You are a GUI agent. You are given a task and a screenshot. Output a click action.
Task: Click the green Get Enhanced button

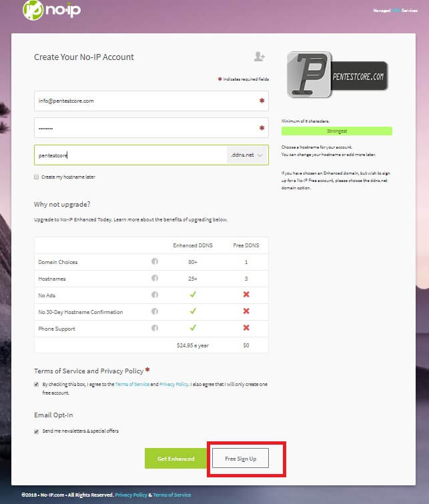click(176, 459)
